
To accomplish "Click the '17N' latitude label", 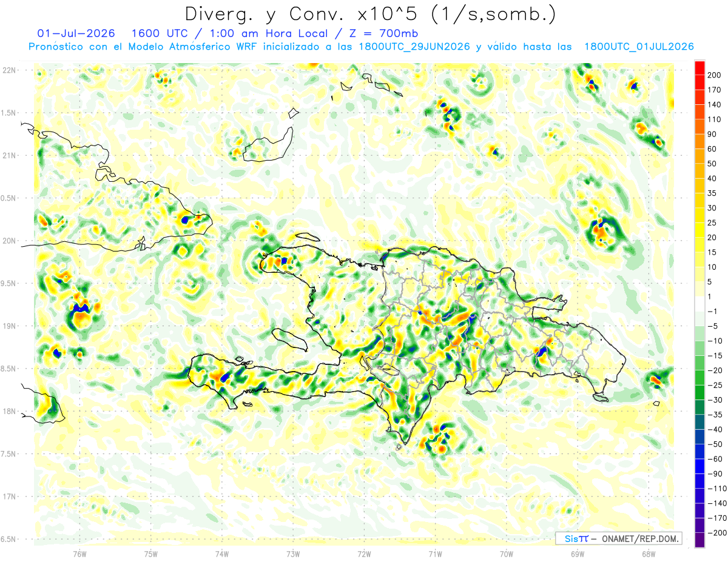I will [9, 497].
